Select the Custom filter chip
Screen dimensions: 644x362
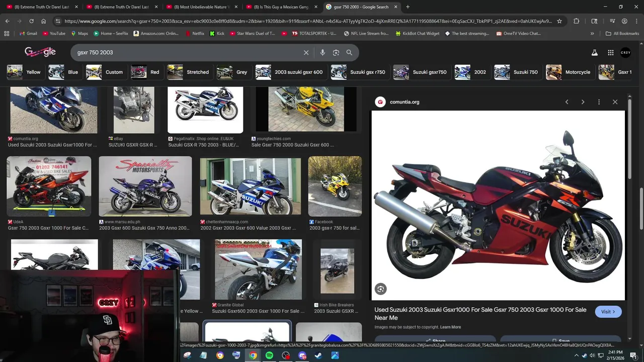coord(105,72)
